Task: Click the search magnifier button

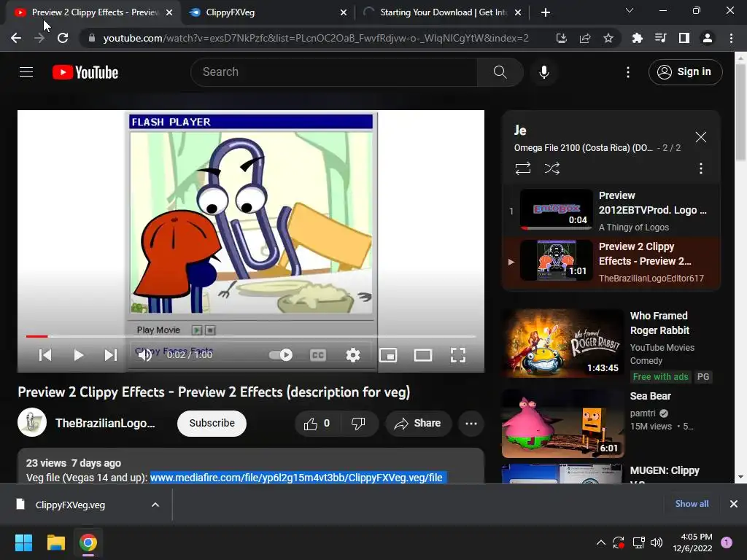Action: 500,72
